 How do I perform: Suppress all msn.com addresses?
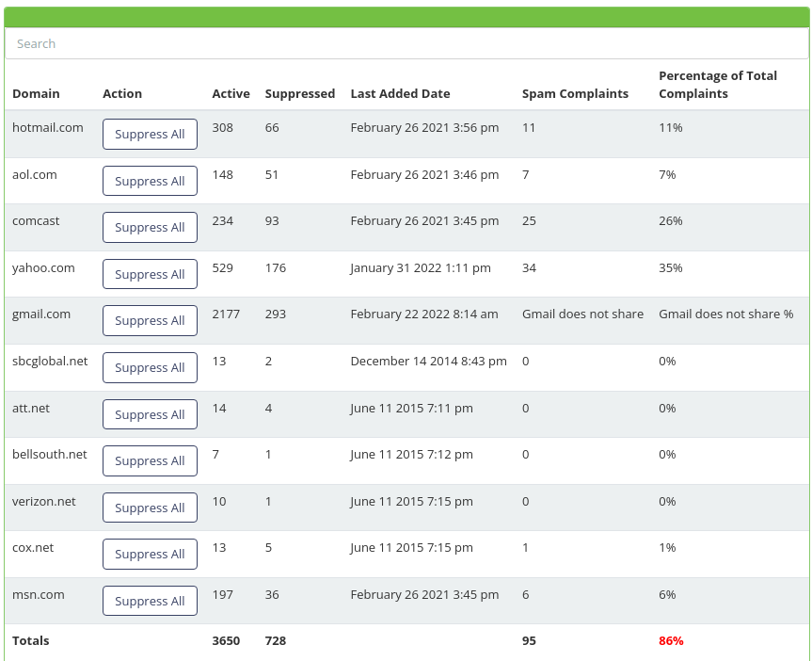click(x=150, y=601)
